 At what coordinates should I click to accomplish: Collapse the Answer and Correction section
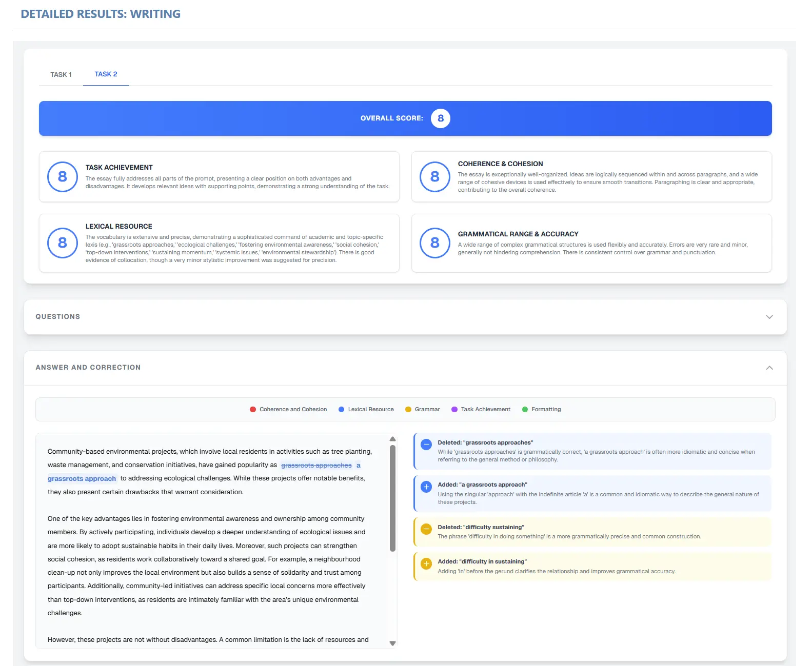coord(769,368)
